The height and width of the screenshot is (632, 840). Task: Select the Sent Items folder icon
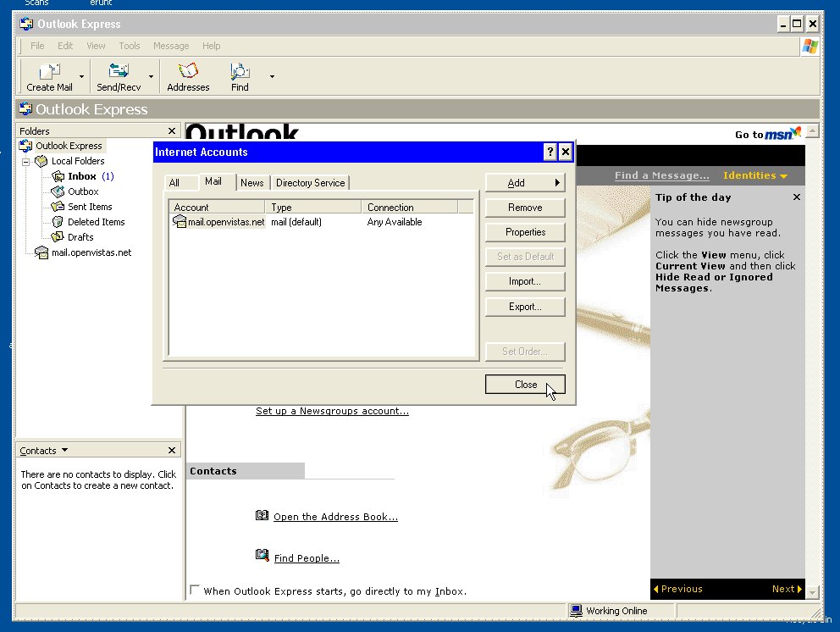coord(58,207)
